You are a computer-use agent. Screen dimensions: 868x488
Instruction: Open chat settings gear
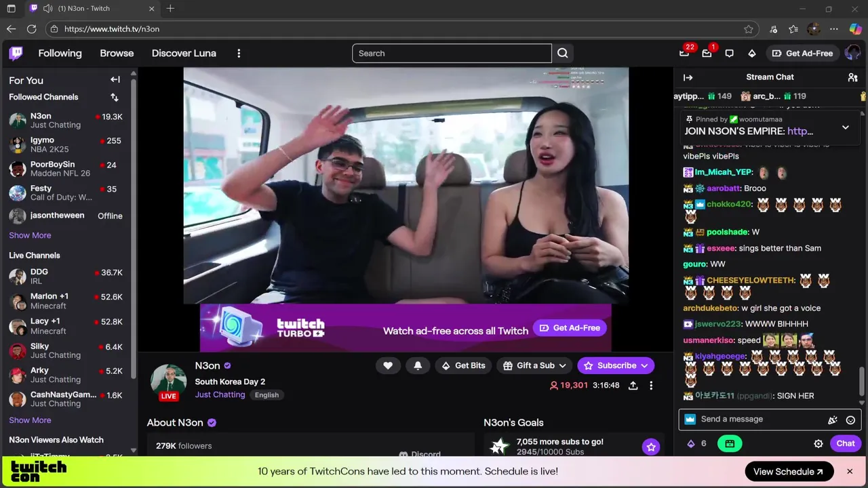818,443
